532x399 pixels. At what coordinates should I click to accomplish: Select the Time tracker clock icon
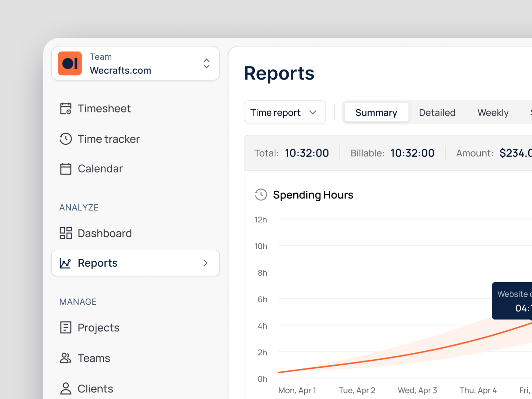click(66, 139)
